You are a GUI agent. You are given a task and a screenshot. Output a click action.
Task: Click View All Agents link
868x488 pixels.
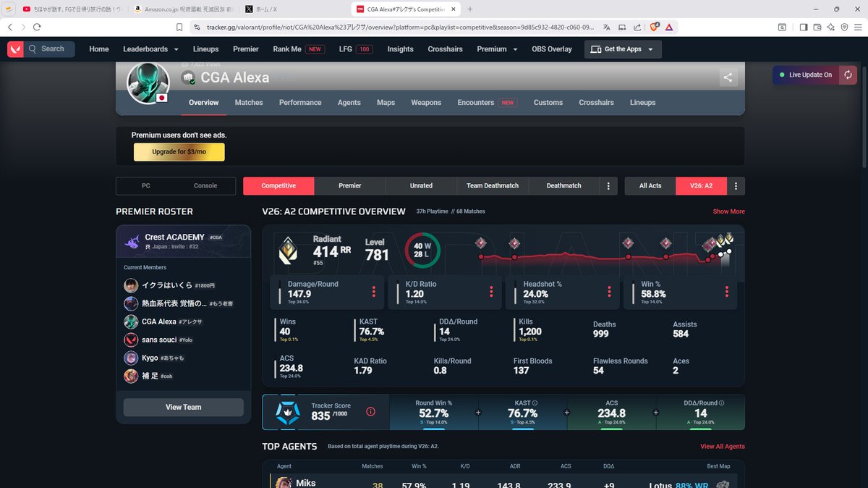pos(722,447)
